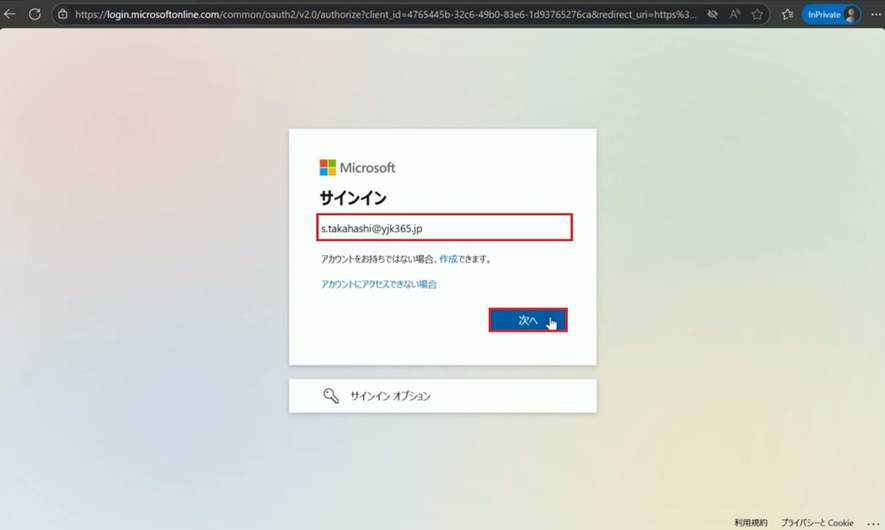Image resolution: width=885 pixels, height=530 pixels.
Task: Open the Read aloud icon
Action: pos(735,15)
